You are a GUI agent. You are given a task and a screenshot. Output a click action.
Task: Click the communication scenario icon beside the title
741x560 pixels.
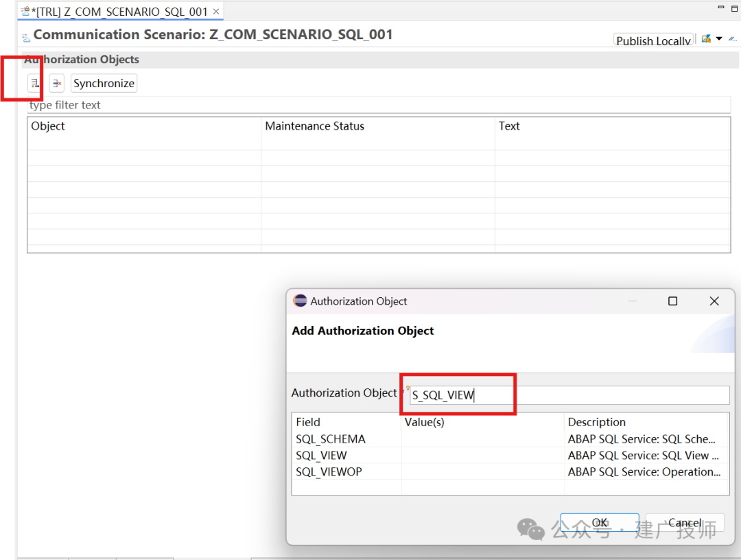26,37
